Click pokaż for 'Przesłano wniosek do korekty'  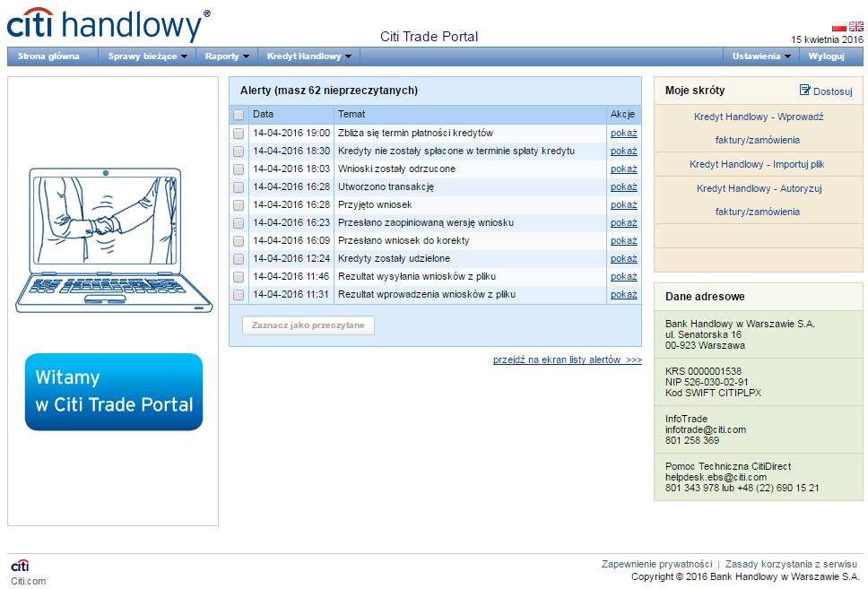pyautogui.click(x=624, y=240)
